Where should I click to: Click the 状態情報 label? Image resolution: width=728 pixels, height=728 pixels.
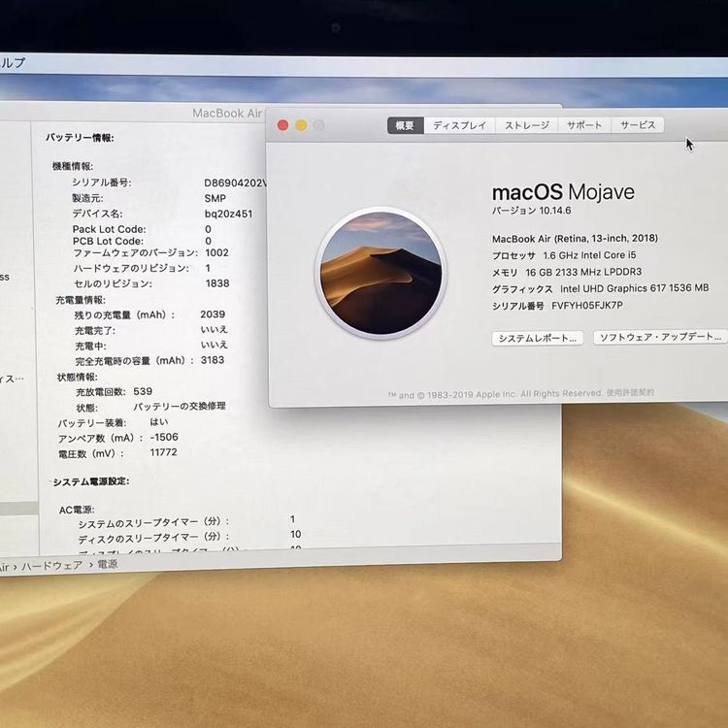tap(77, 377)
